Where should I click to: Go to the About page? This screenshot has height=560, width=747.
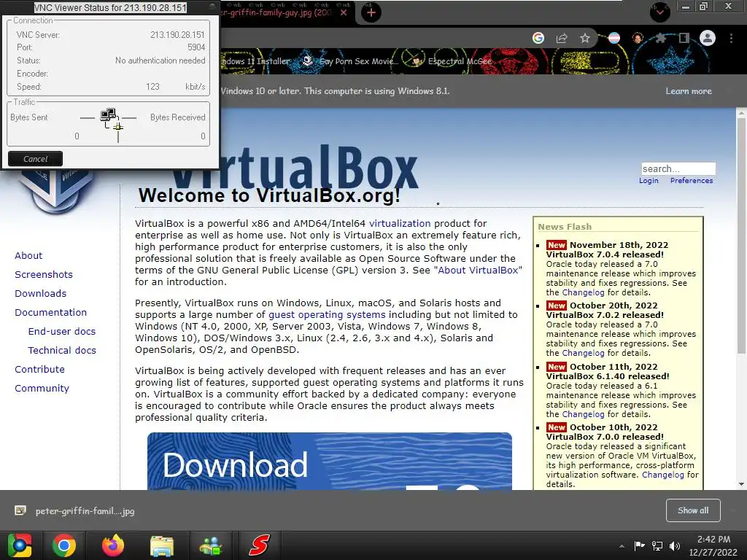pyautogui.click(x=28, y=256)
